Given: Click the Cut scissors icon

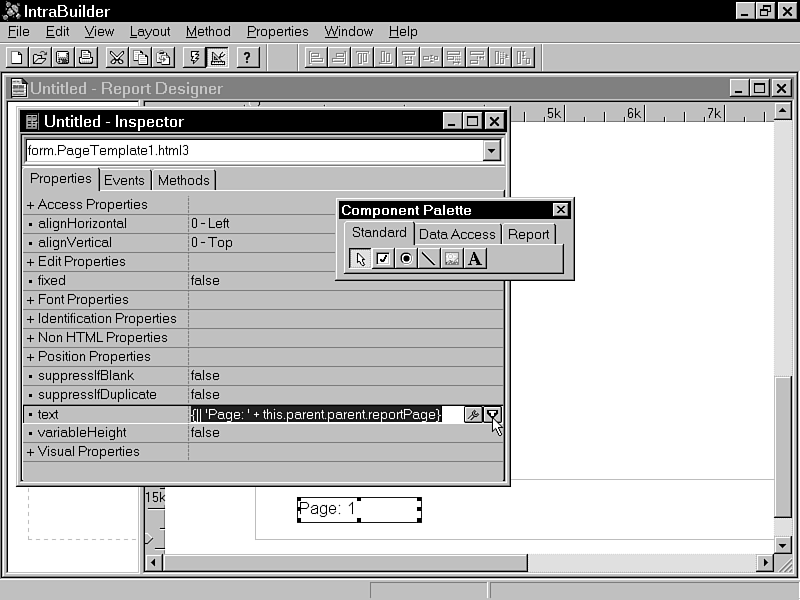Looking at the screenshot, I should click(x=117, y=57).
